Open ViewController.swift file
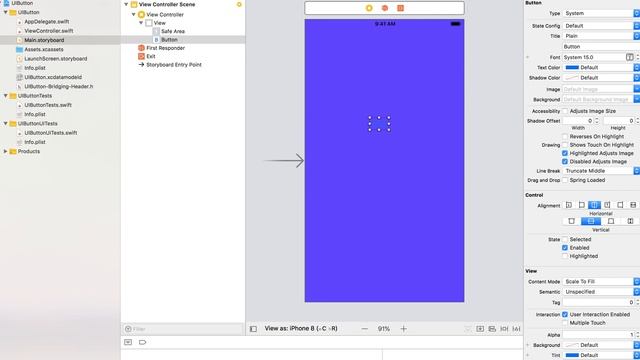 [x=49, y=31]
